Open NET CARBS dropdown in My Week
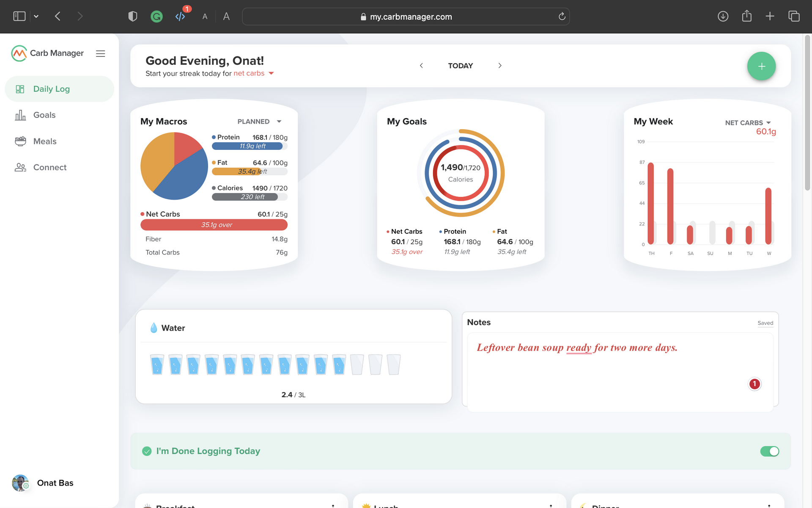The image size is (812, 508). click(748, 123)
